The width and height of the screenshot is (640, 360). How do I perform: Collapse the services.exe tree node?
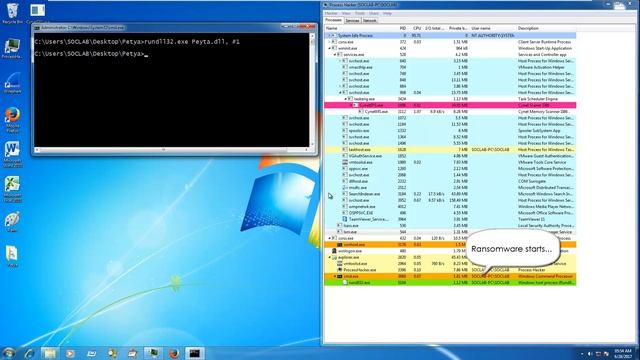click(335, 54)
